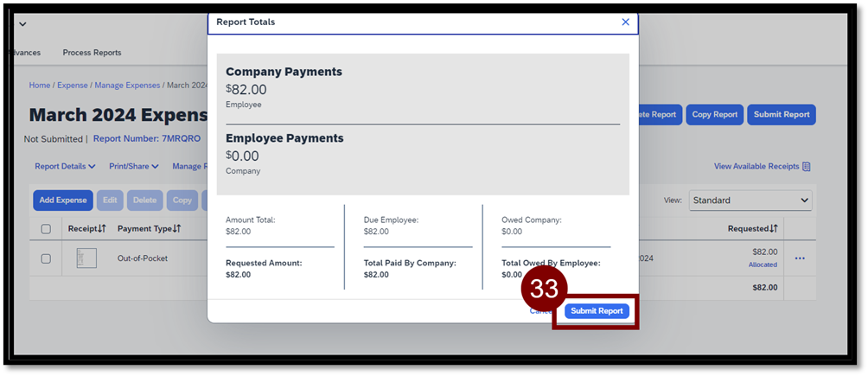The height and width of the screenshot is (376, 868).
Task: Open the Allocated link in Requested column
Action: (763, 264)
